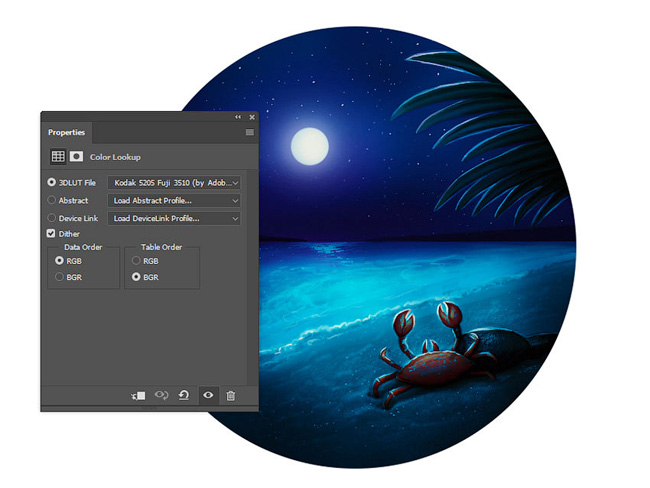The height and width of the screenshot is (488, 650).
Task: Close the Properties panel
Action: pos(252,117)
